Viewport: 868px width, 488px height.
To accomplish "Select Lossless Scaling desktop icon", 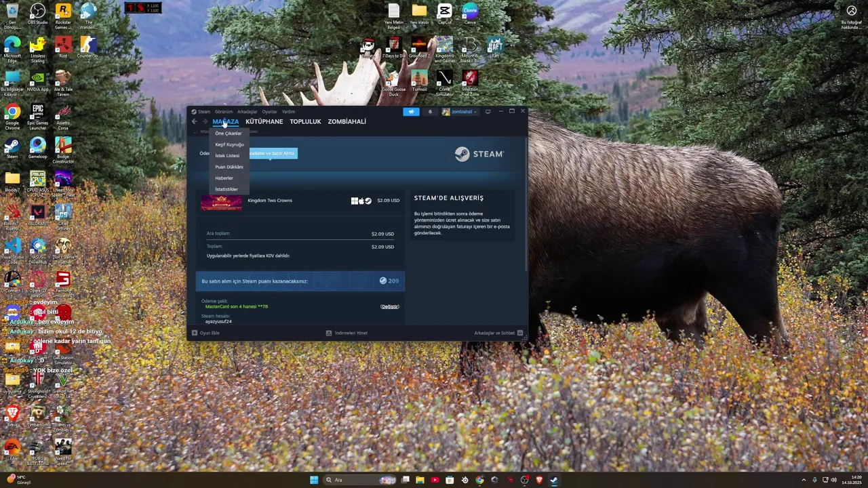I will [x=38, y=49].
